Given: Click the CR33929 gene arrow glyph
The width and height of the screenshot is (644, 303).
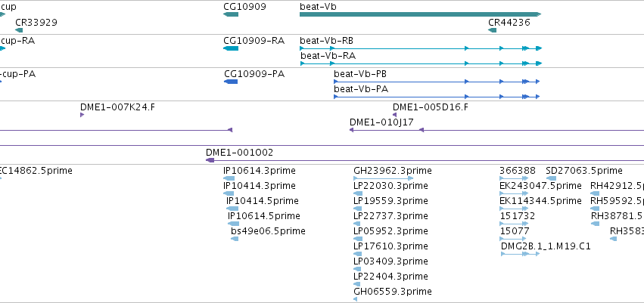Looking at the screenshot, I should pyautogui.click(x=19, y=30).
